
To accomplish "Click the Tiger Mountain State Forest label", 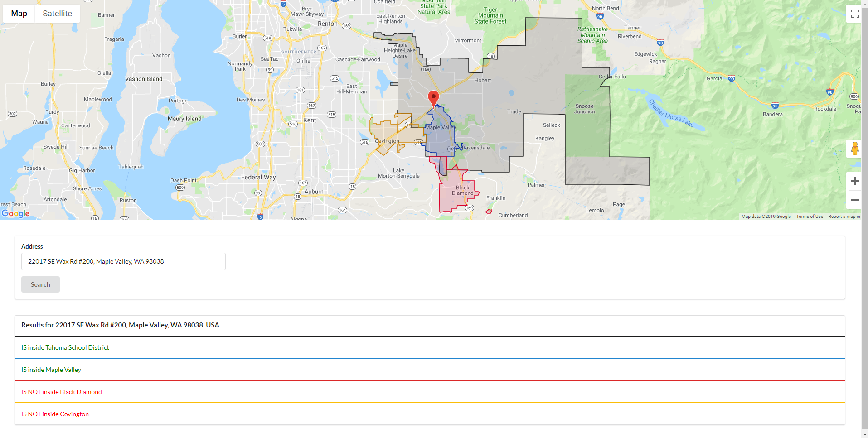I will click(490, 15).
